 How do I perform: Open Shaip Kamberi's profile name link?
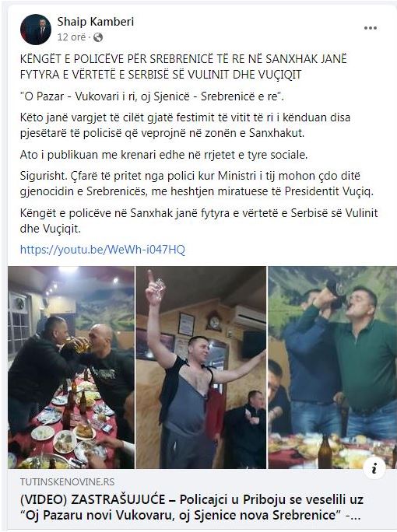[96, 21]
